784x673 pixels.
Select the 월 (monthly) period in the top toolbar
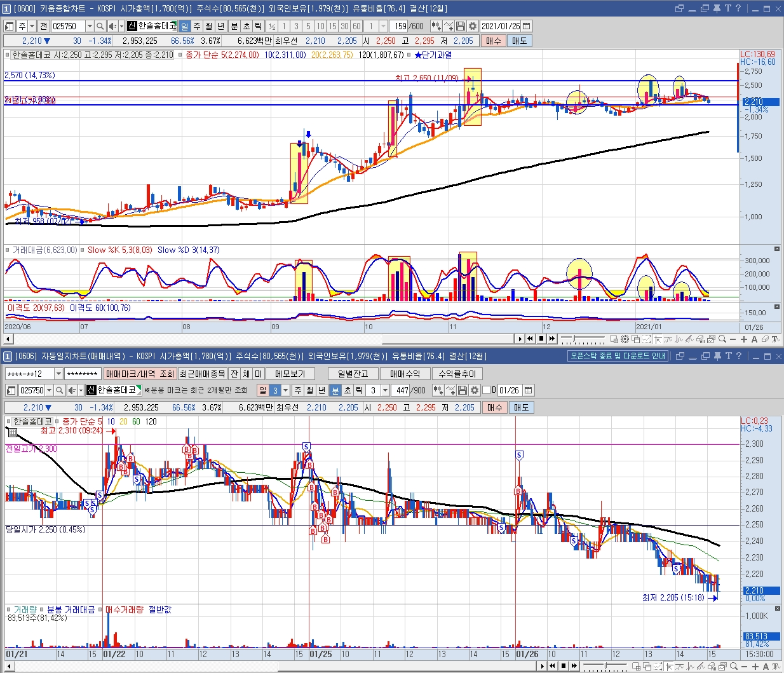point(209,26)
